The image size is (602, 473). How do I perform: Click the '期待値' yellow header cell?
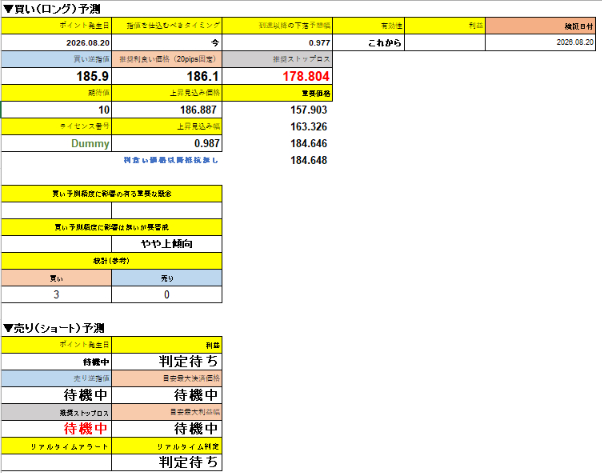pyautogui.click(x=56, y=93)
